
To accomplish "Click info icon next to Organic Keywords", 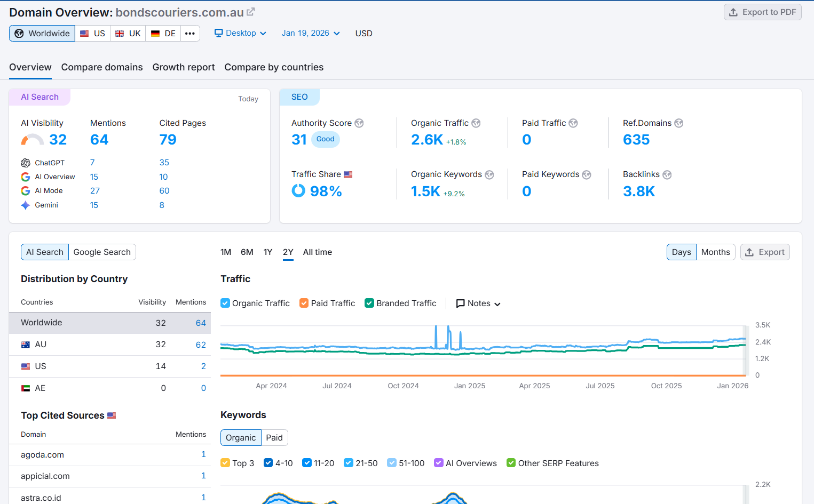I will 489,175.
